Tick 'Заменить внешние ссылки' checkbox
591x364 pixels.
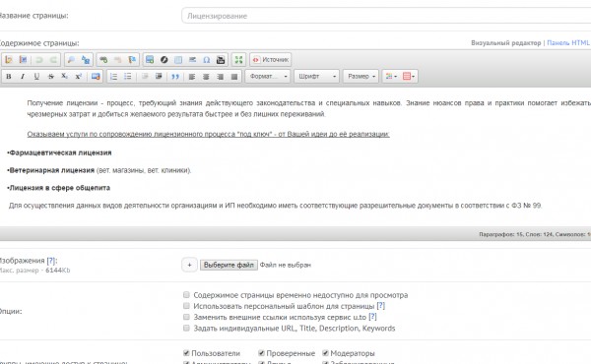tap(186, 317)
